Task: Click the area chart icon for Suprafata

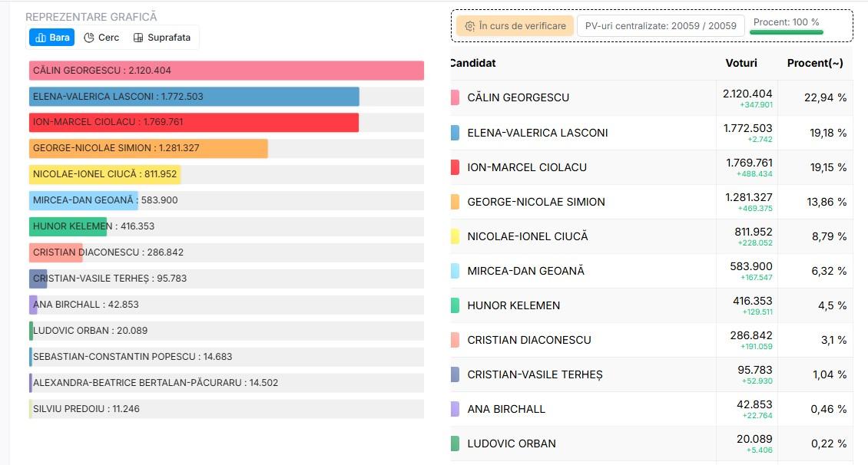Action: tap(138, 38)
